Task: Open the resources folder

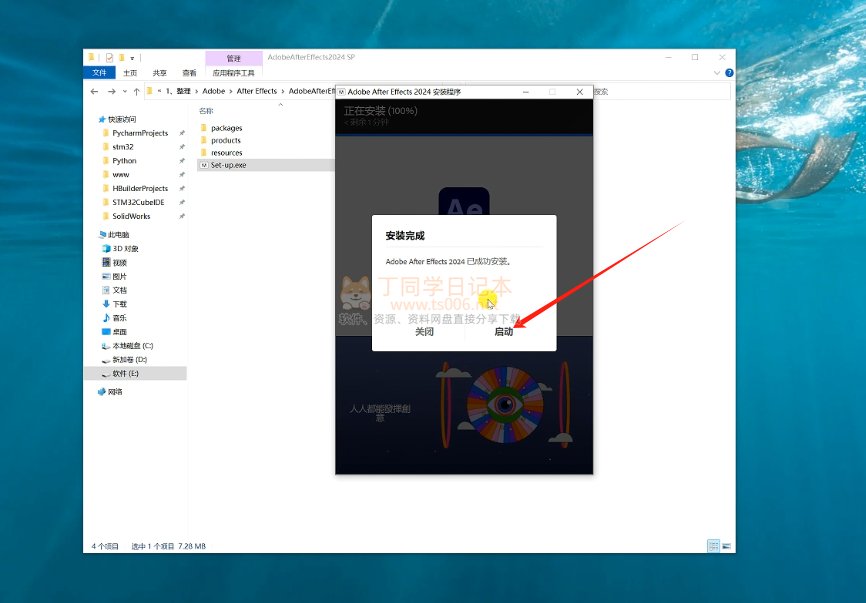Action: [227, 153]
